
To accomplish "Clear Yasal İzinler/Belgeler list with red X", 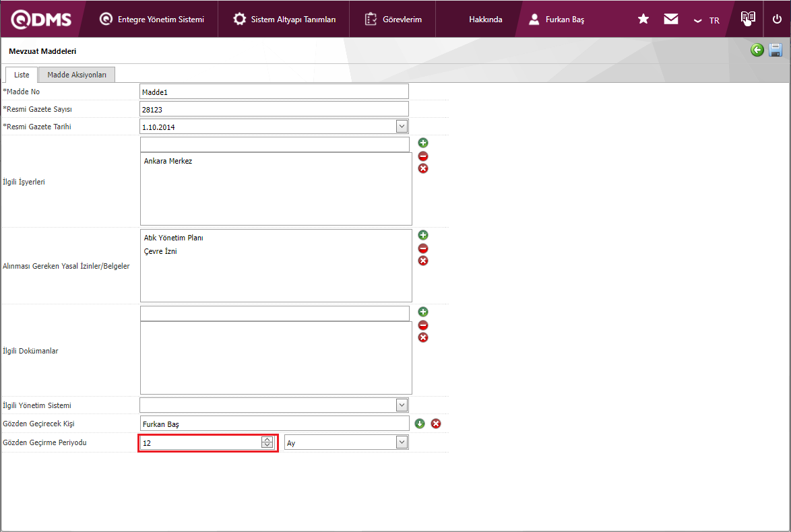I will point(423,261).
